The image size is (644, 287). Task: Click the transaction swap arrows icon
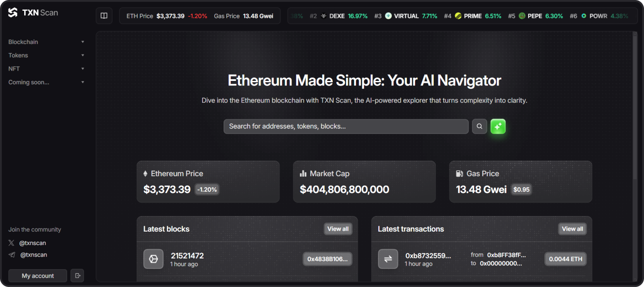[x=388, y=259]
